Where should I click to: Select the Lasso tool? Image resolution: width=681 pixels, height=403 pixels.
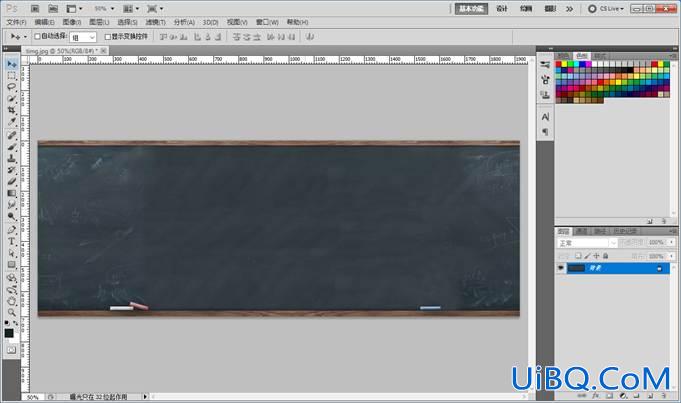[12, 87]
